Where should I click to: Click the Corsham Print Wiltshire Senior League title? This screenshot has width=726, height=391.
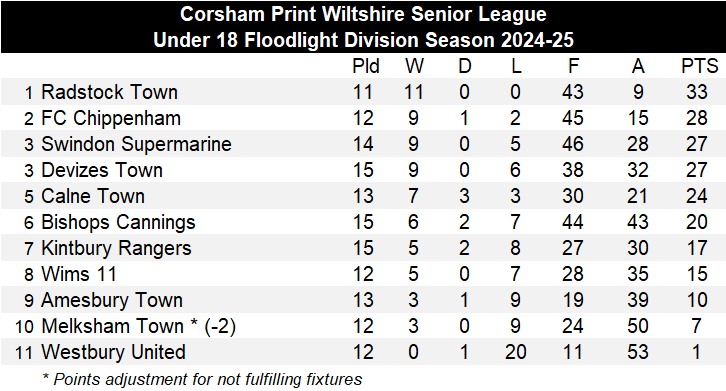click(x=363, y=14)
